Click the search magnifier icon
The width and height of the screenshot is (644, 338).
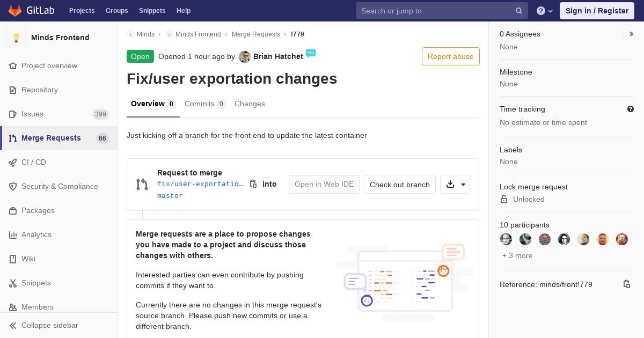519,11
